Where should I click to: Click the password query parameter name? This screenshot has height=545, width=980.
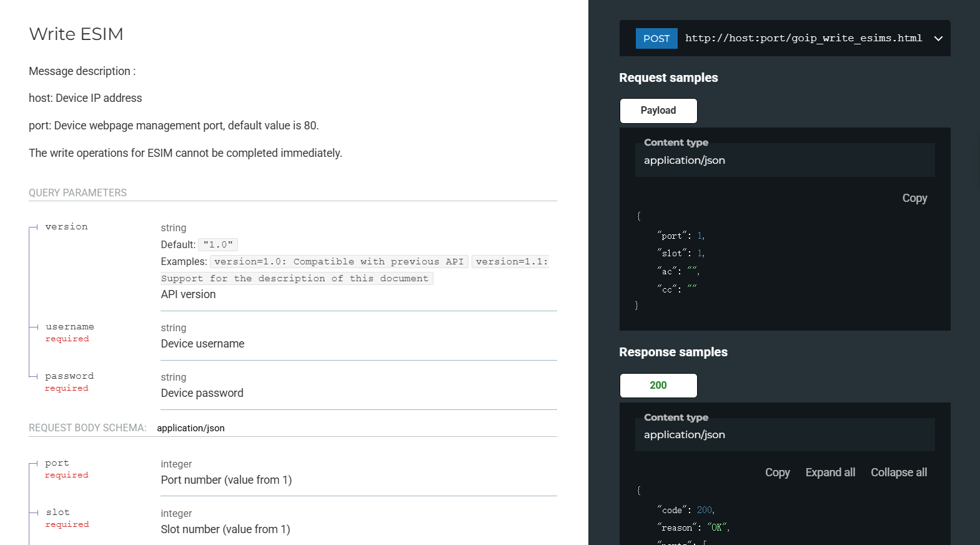pos(69,376)
